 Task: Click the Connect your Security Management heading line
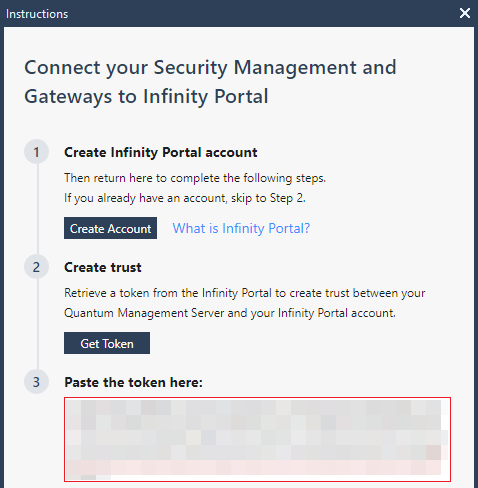pyautogui.click(x=210, y=68)
